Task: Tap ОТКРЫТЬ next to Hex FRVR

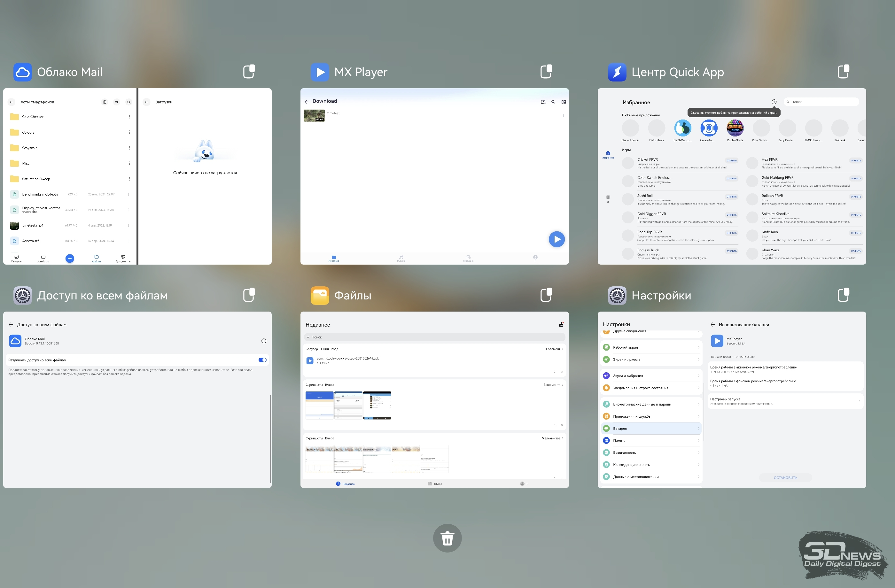Action: click(855, 160)
